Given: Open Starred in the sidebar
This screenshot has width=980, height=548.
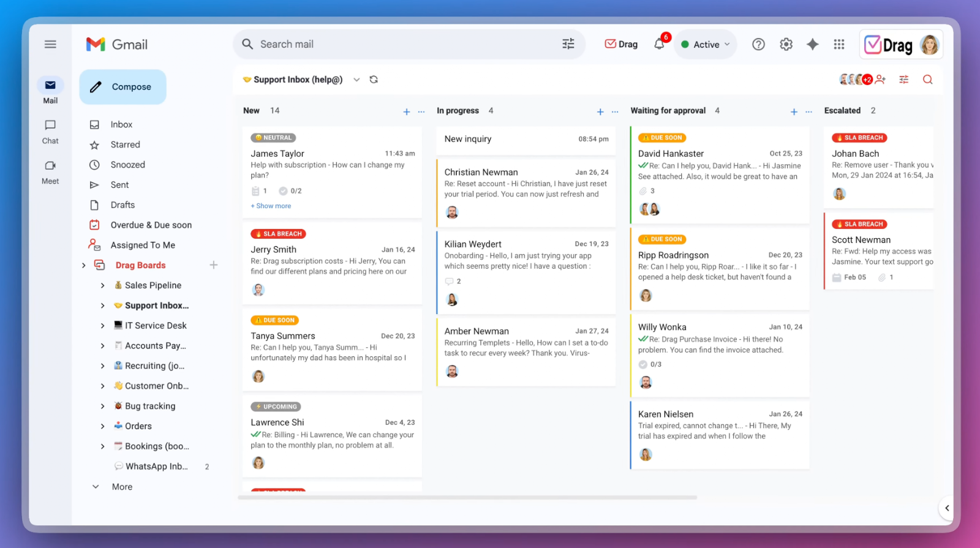Looking at the screenshot, I should pyautogui.click(x=125, y=145).
